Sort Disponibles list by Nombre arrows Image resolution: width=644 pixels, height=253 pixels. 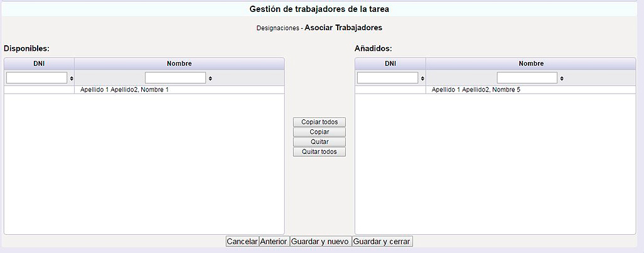[210, 78]
